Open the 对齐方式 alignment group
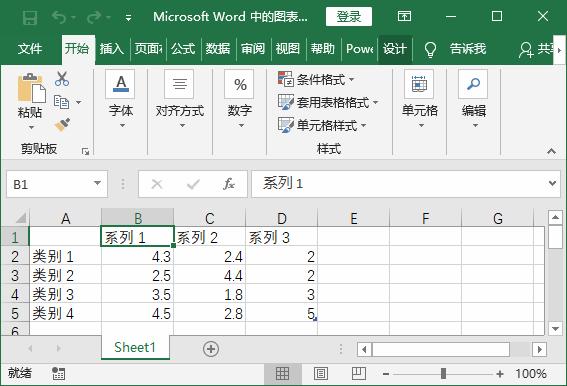 pos(180,99)
